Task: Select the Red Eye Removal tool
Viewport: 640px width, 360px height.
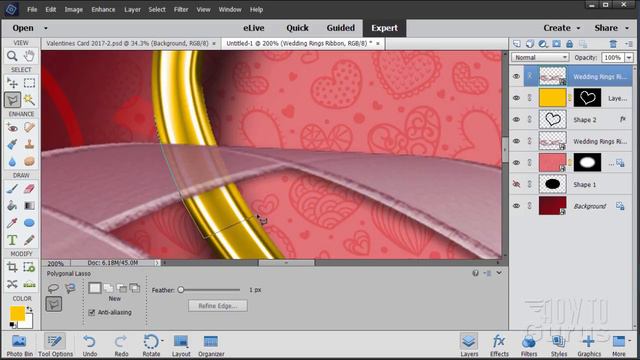Action: 12,128
